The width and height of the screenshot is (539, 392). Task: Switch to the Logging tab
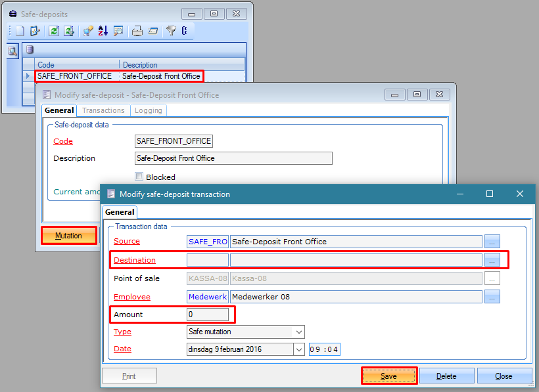point(148,111)
